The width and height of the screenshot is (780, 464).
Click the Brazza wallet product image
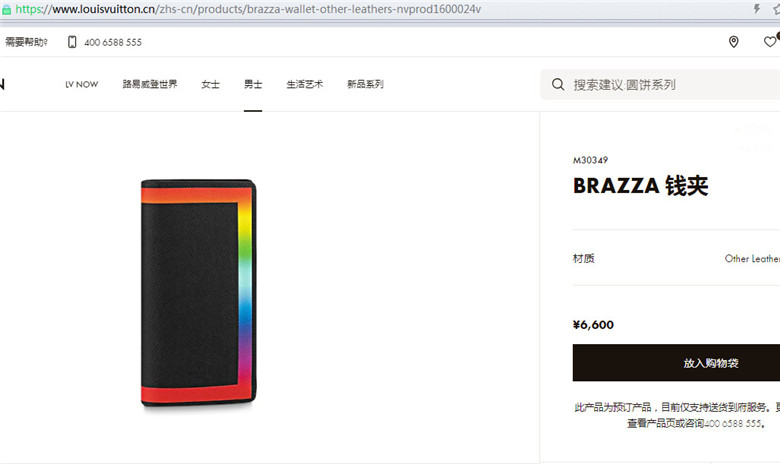tap(198, 293)
